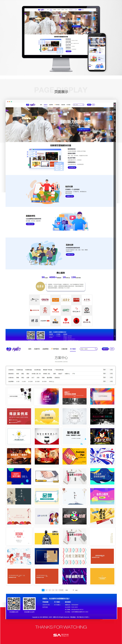Click the carousel next arrow on hero banner

tap(109, 125)
